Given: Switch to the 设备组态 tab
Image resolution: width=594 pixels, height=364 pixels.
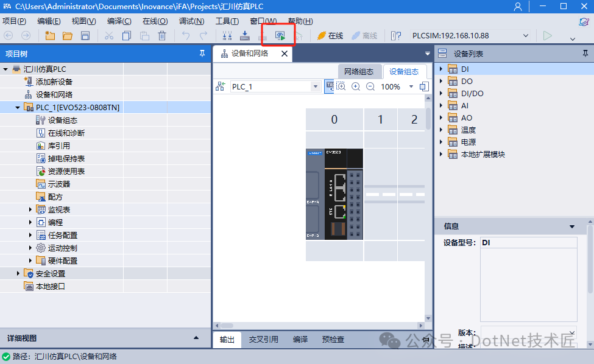Looking at the screenshot, I should (404, 71).
